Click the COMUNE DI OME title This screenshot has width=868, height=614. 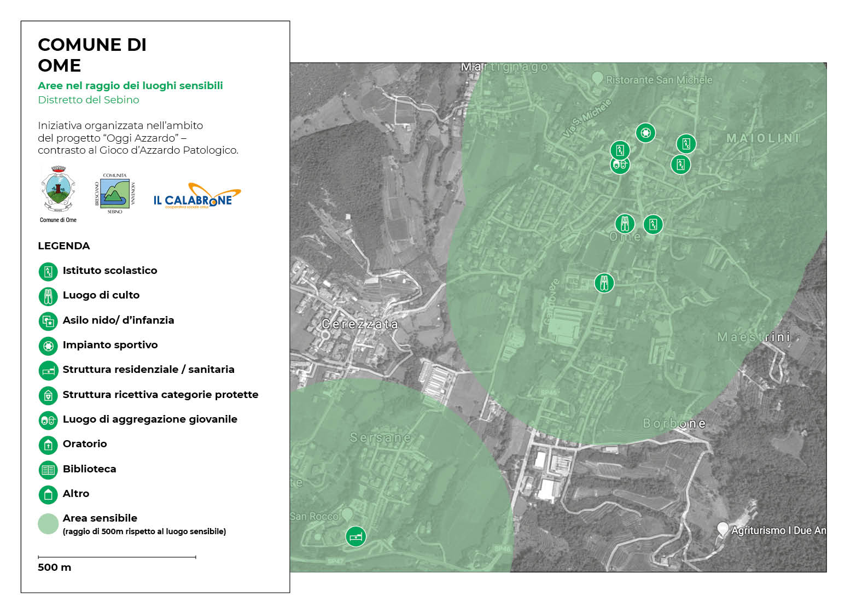click(92, 55)
